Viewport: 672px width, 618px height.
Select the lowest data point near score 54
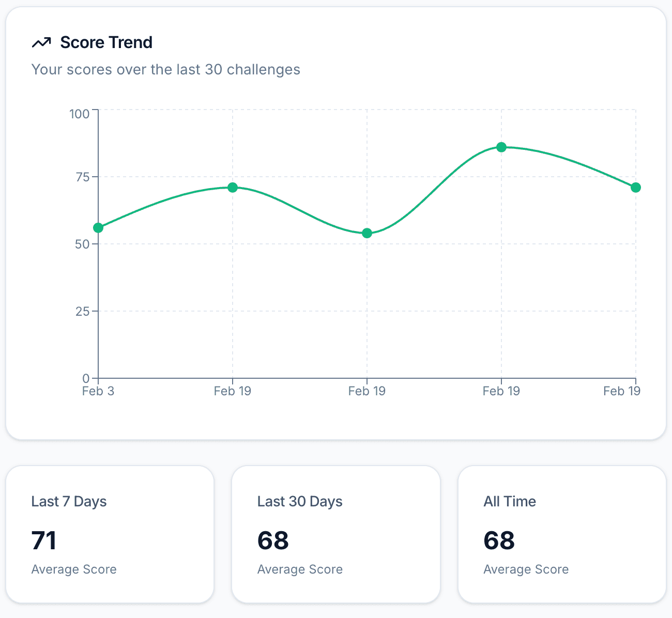coord(367,233)
